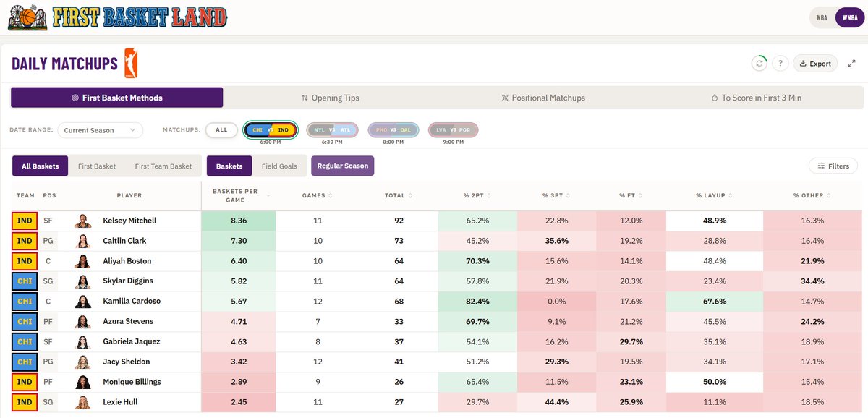Click the 8.36 baskets per game cell
Viewport: 868px width, 418px height.
pyautogui.click(x=238, y=221)
